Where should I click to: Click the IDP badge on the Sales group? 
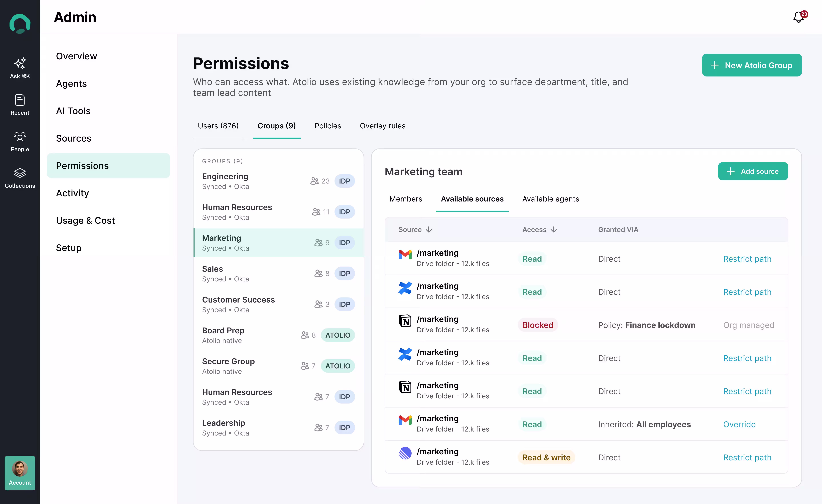[x=345, y=274]
